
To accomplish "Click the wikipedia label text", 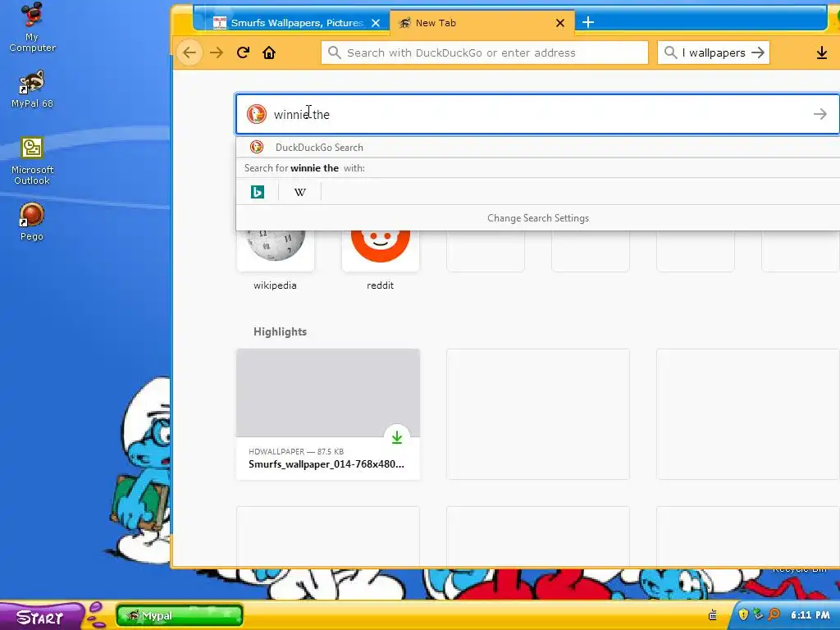I will [275, 285].
